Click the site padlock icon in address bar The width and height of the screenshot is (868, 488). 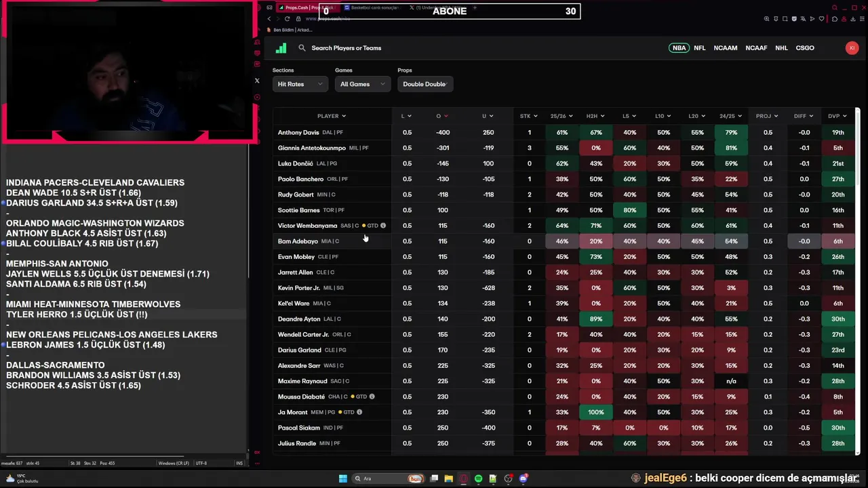click(x=298, y=19)
